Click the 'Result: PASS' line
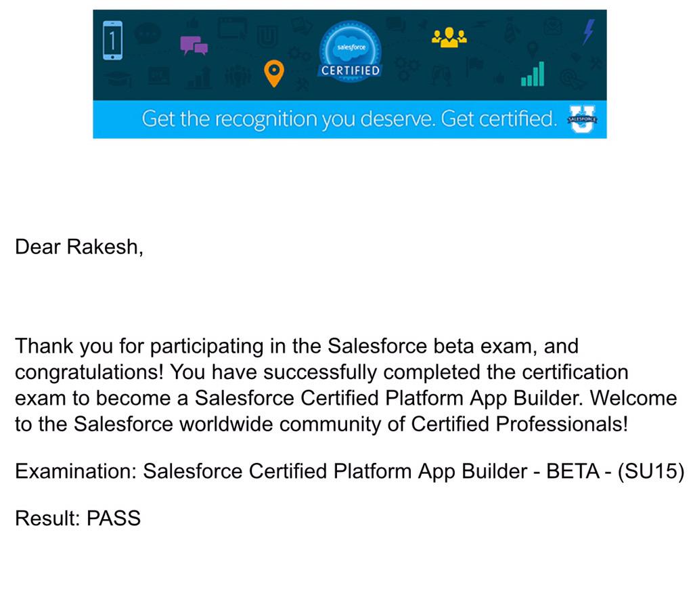 (78, 518)
